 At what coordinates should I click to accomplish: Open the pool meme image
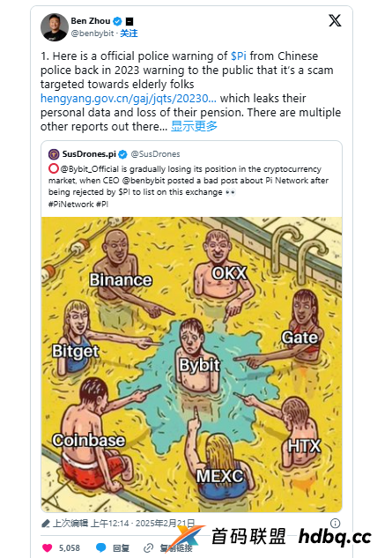point(192,364)
